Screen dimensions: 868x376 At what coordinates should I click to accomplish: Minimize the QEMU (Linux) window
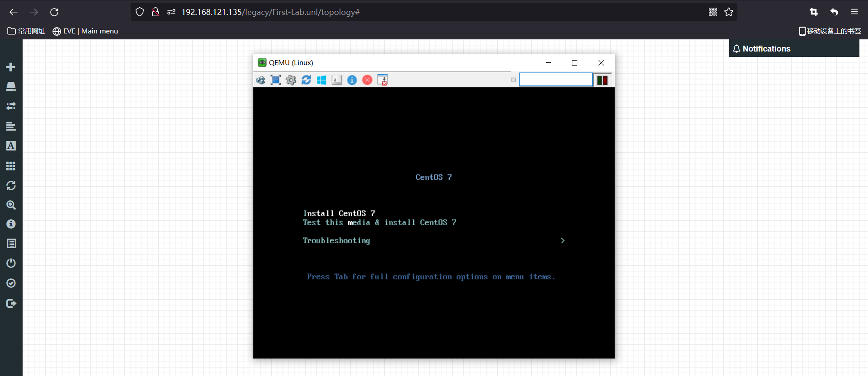point(548,63)
